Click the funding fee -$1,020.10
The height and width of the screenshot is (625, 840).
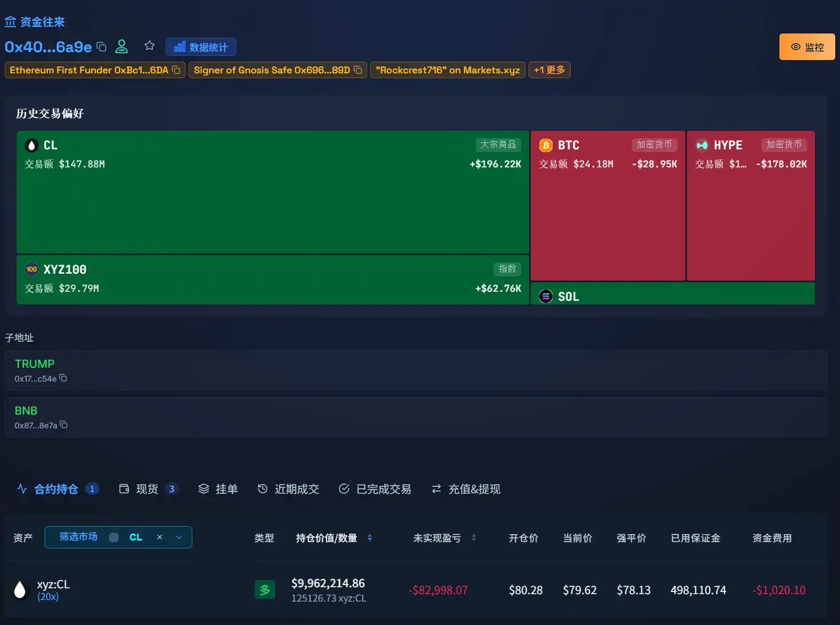[x=779, y=590]
